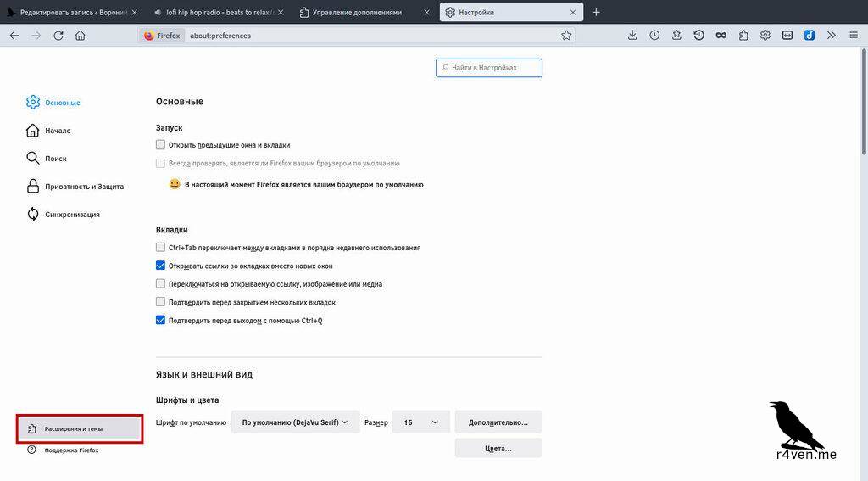Reload the current page
The image size is (868, 481).
pyautogui.click(x=58, y=36)
